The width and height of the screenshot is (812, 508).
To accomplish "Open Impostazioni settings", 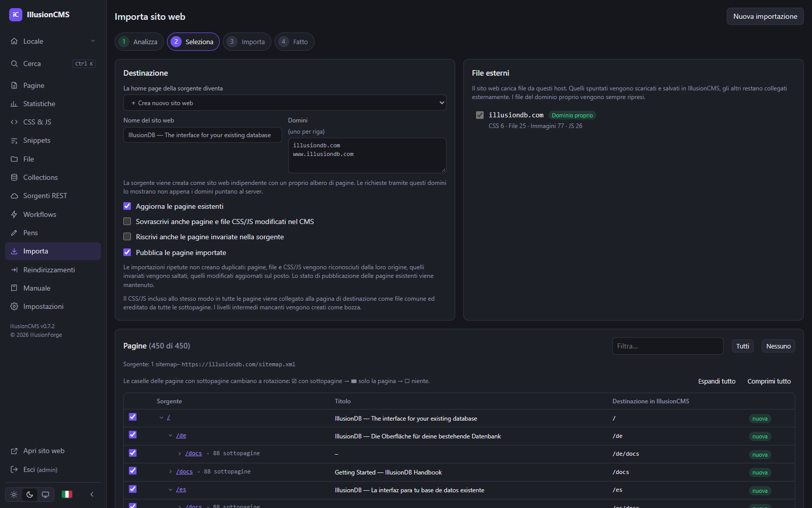I will [x=53, y=306].
